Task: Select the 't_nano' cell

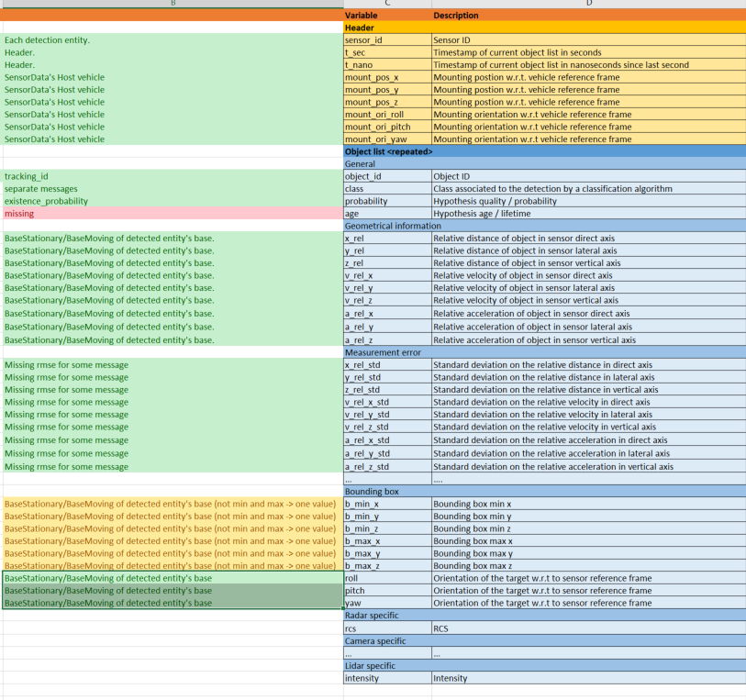Action: [387, 64]
